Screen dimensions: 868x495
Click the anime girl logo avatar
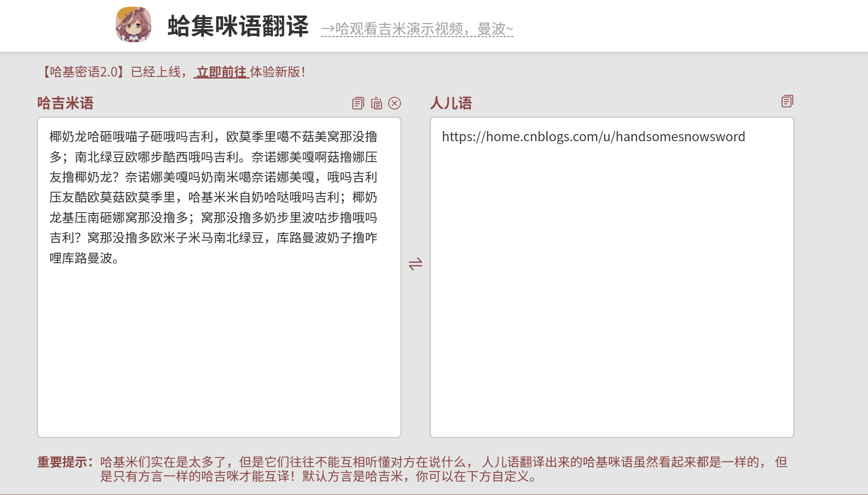[x=133, y=25]
